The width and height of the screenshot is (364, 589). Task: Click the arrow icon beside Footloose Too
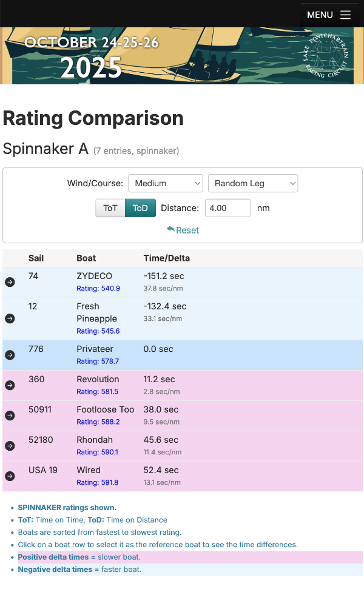coord(10,416)
